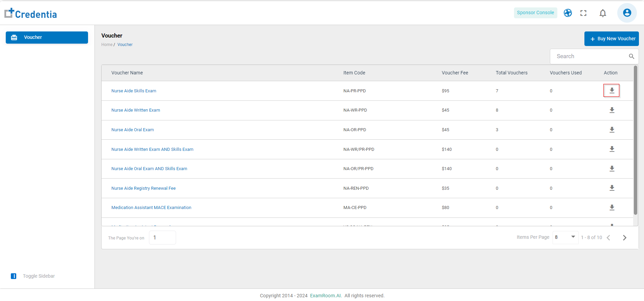644x301 pixels.
Task: Download the Registry Renewal Fee voucher
Action: [612, 188]
